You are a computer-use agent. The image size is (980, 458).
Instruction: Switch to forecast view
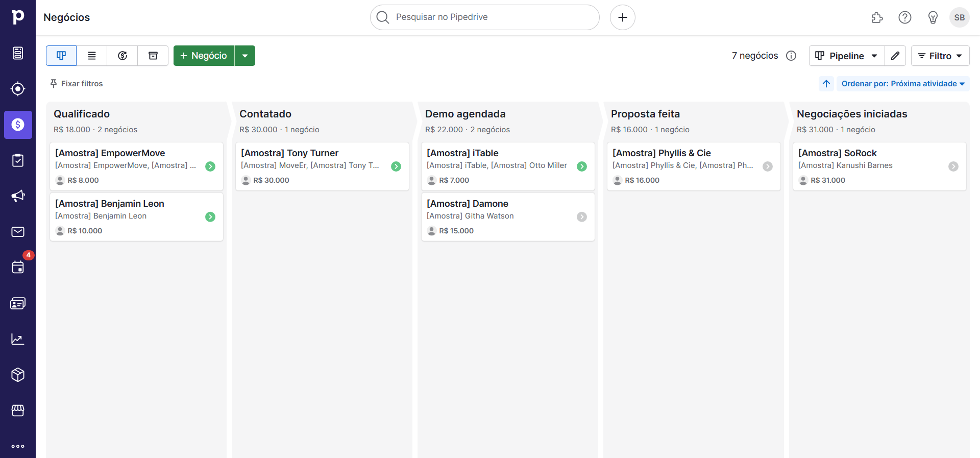coord(122,56)
